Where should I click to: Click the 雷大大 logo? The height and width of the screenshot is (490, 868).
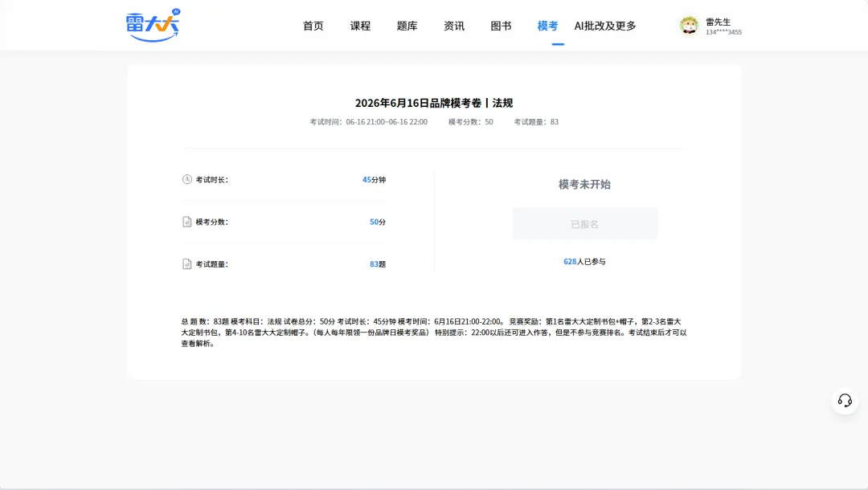point(154,25)
